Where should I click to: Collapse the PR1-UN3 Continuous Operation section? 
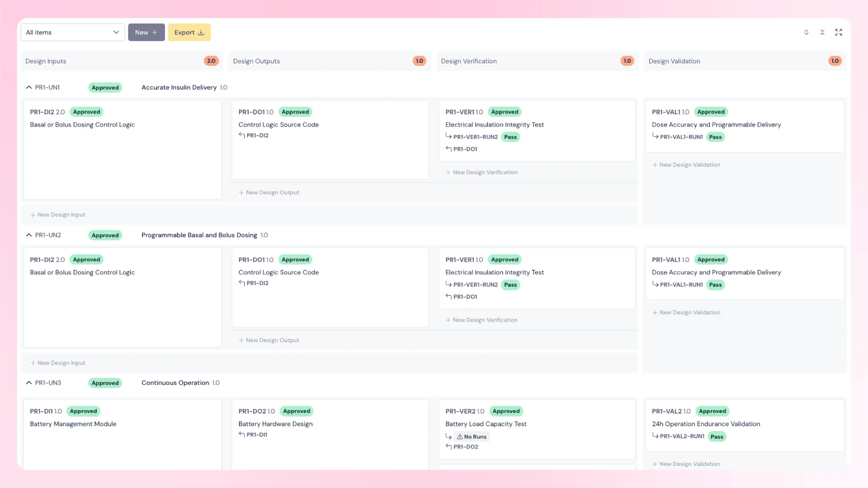coord(29,382)
